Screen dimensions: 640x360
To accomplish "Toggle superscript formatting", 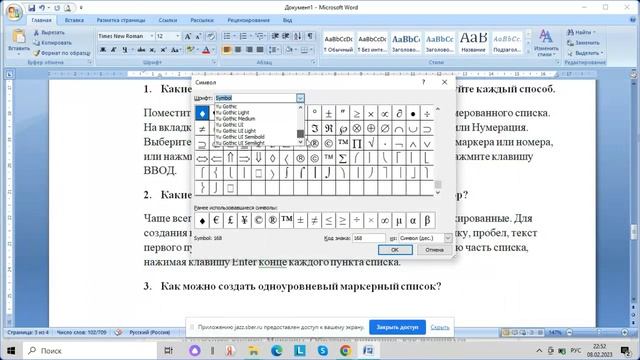I will [x=163, y=50].
